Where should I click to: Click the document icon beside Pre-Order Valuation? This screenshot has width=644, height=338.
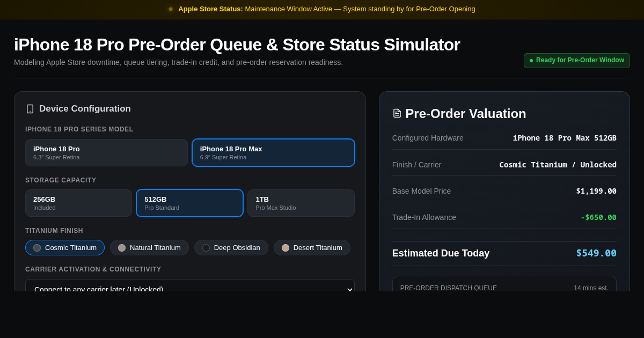pos(397,113)
